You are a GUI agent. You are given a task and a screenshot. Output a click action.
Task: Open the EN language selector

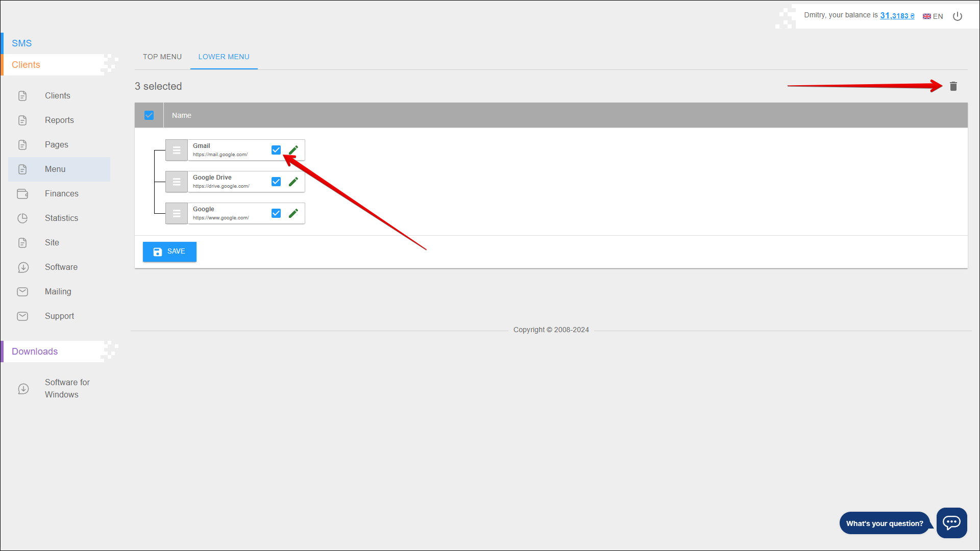[x=933, y=16]
